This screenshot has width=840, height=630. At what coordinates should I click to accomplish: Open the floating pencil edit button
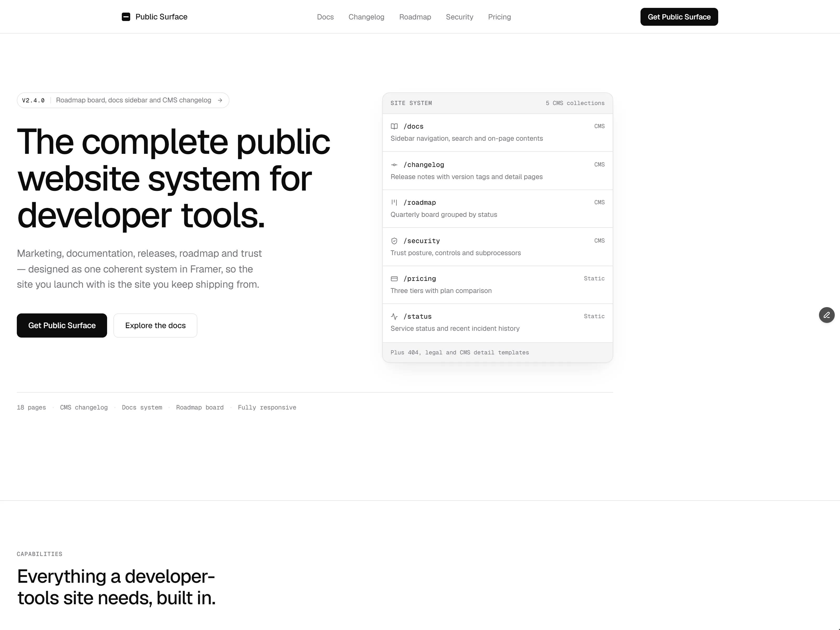tap(827, 315)
